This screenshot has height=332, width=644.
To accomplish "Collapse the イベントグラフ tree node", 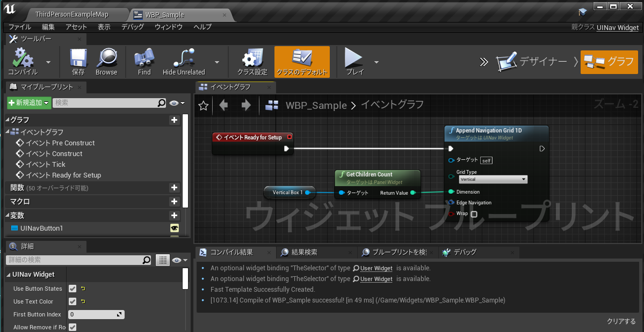I will point(7,132).
